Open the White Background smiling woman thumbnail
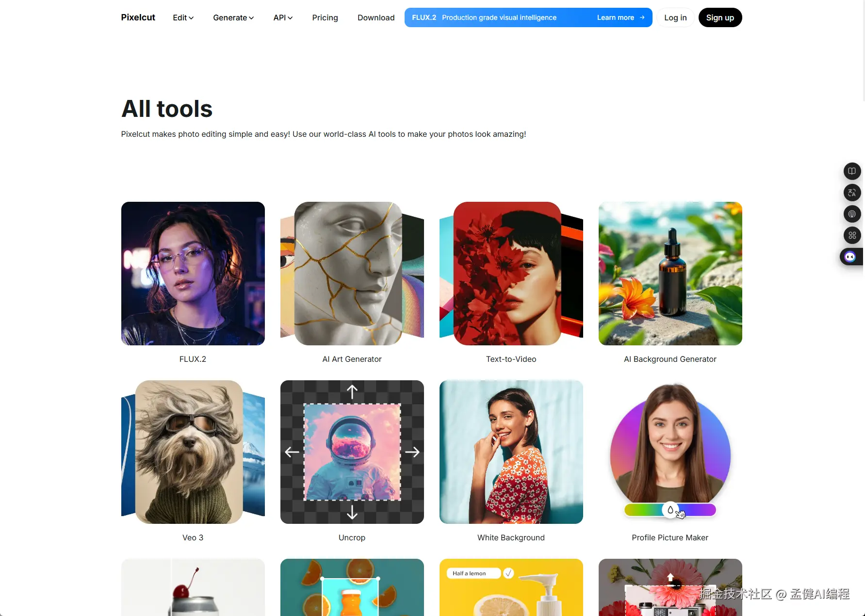The image size is (865, 616). [511, 452]
